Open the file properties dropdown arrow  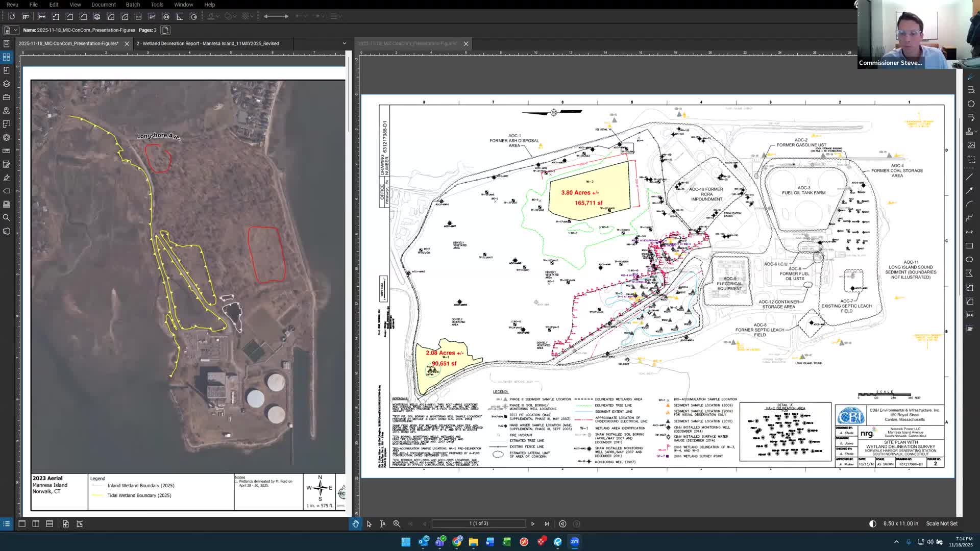pos(16,30)
